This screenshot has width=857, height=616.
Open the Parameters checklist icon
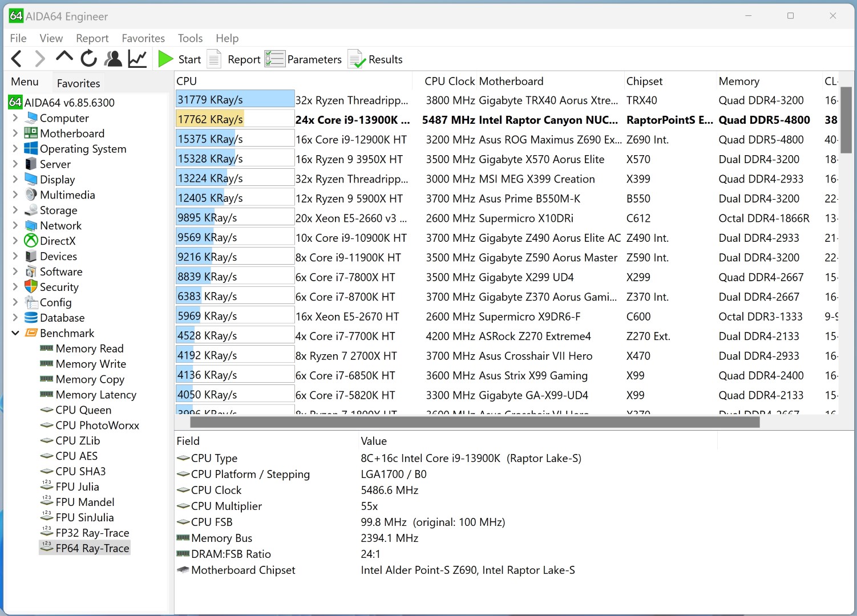(x=275, y=59)
